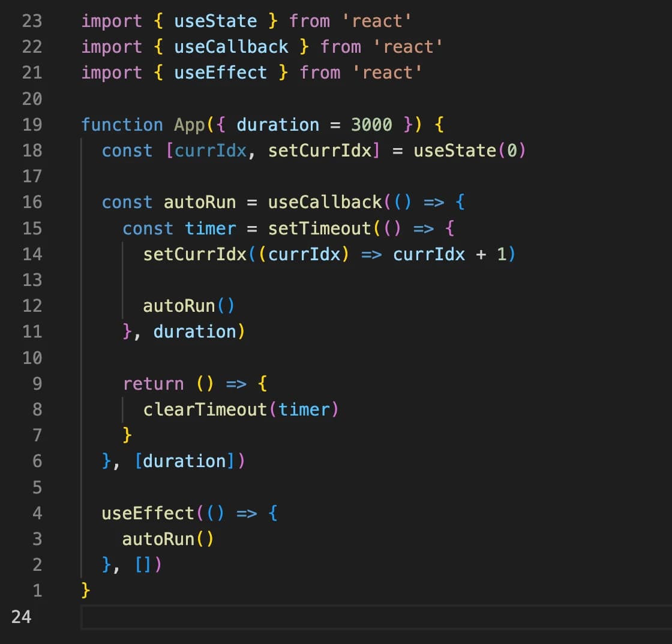672x644 pixels.
Task: Click the closing brace of App function
Action: [85, 591]
